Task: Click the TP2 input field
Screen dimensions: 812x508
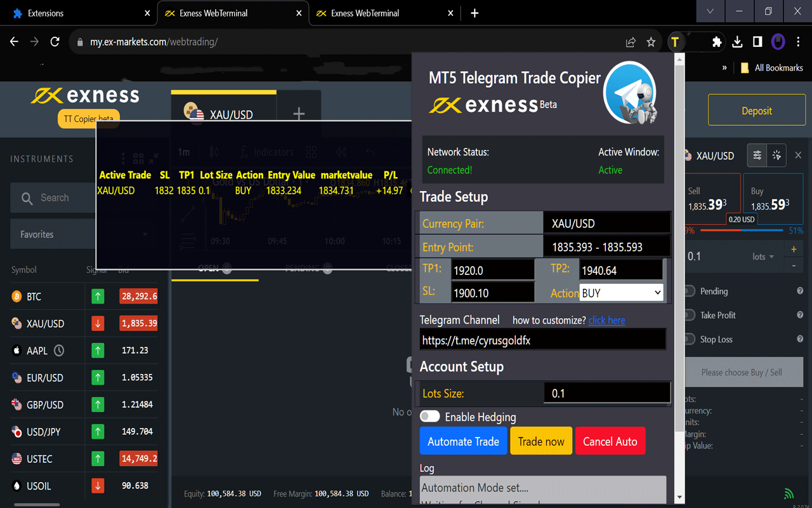Action: coord(620,270)
